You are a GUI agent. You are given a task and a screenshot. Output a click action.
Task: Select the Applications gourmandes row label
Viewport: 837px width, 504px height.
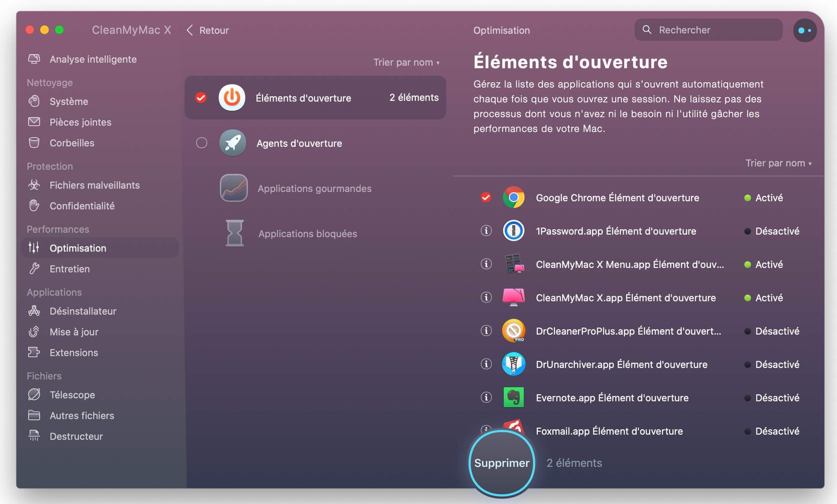[314, 188]
